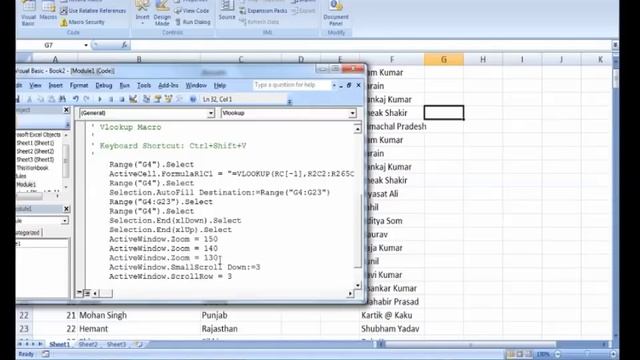640x360 pixels.
Task: Select Sheet1 (Sheet1) in project tree
Action: pos(35,143)
